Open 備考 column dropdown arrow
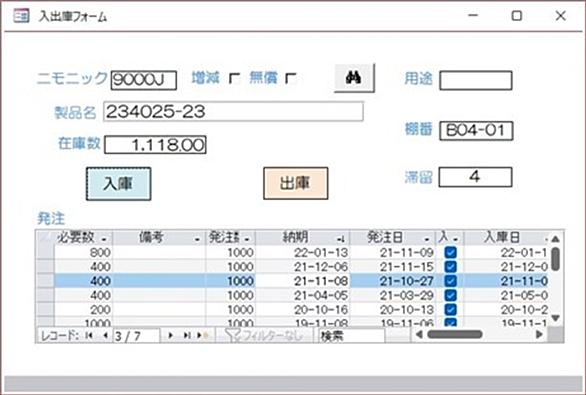 [x=197, y=239]
